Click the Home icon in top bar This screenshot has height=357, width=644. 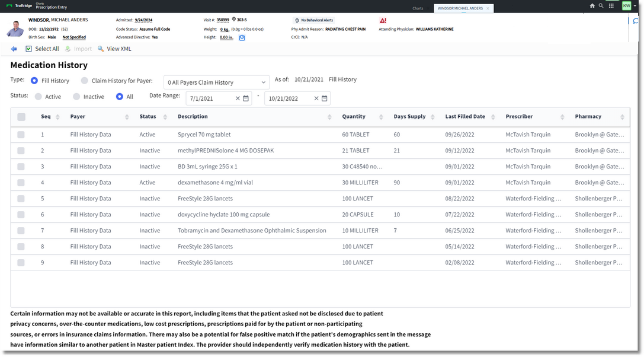592,6
